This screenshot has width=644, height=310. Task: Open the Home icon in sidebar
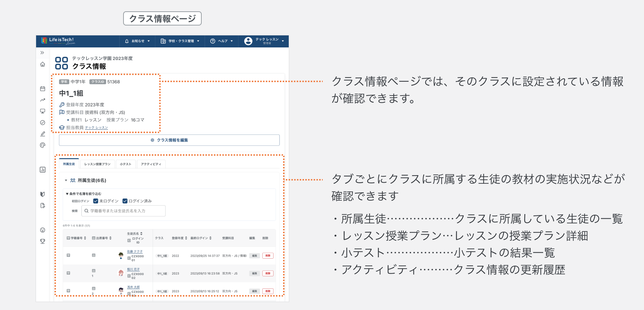pyautogui.click(x=42, y=64)
